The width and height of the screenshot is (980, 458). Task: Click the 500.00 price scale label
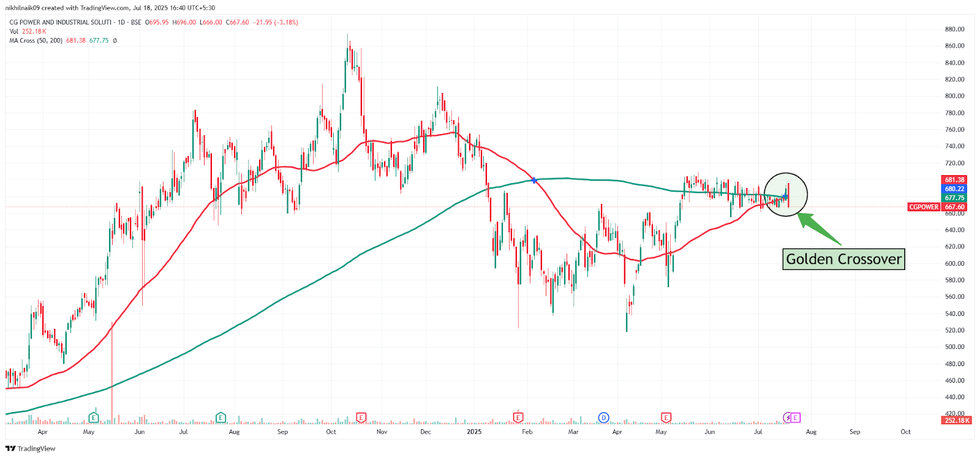click(954, 347)
